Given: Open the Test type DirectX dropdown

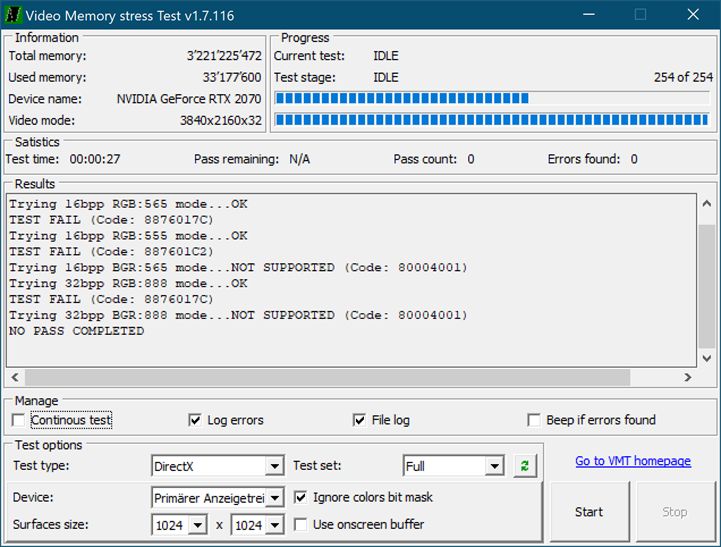Looking at the screenshot, I should tap(275, 466).
